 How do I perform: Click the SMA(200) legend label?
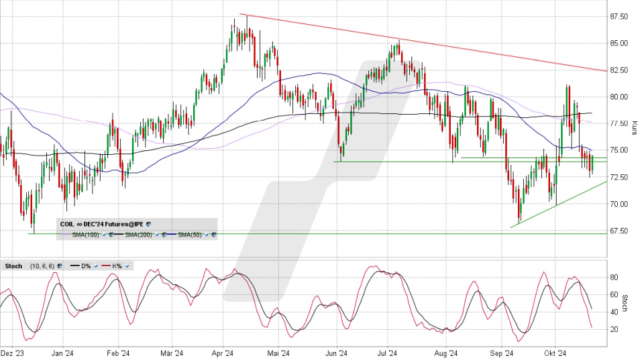[138, 235]
